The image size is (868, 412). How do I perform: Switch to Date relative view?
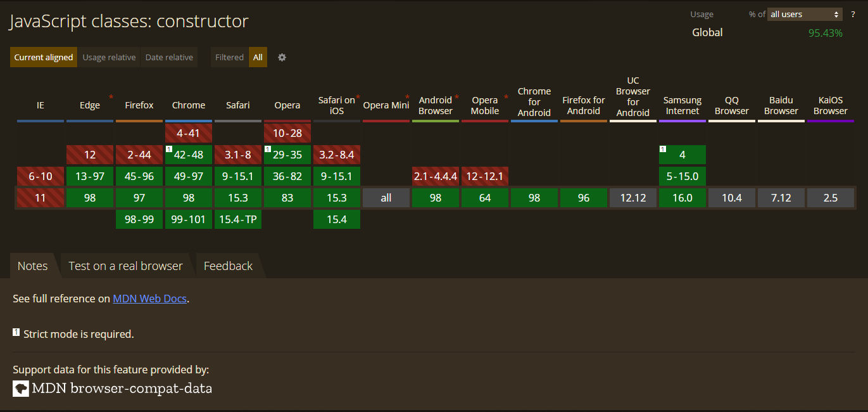[169, 57]
